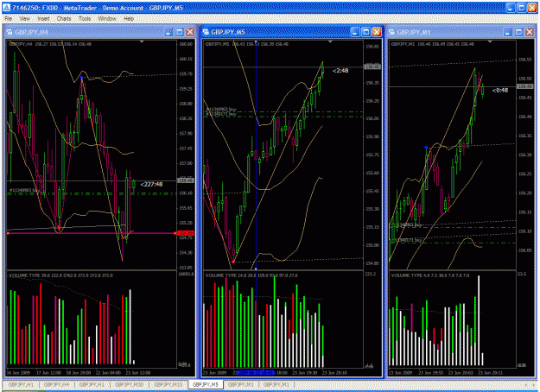The height and width of the screenshot is (392, 540).
Task: Click the blue dot at H4 chart peak
Action: (x=81, y=77)
